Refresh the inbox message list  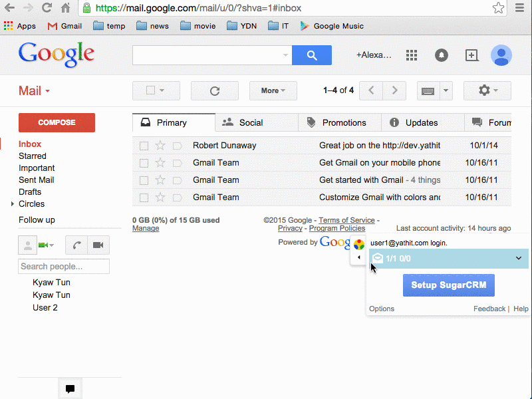pyautogui.click(x=215, y=90)
